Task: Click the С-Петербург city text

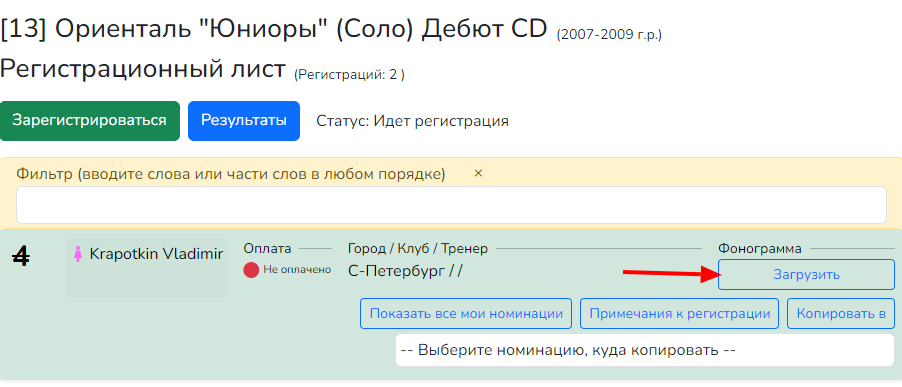Action: tap(396, 271)
